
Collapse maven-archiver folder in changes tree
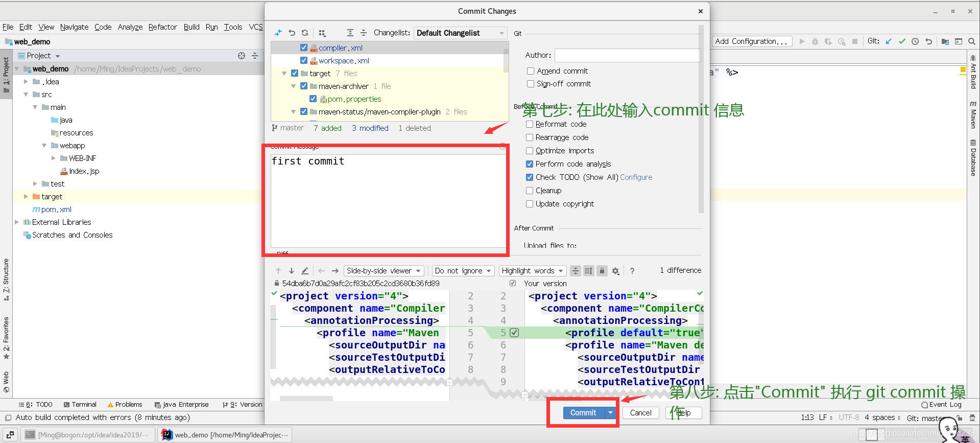(x=294, y=86)
